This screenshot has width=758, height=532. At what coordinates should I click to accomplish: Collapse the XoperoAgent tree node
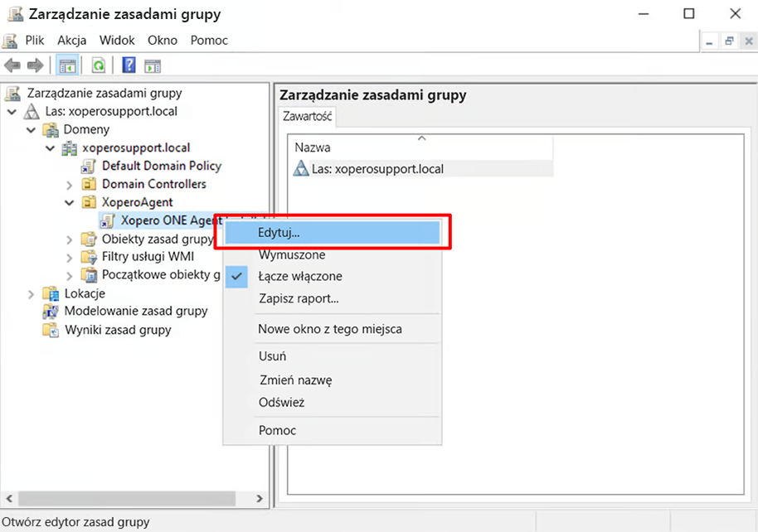70,202
